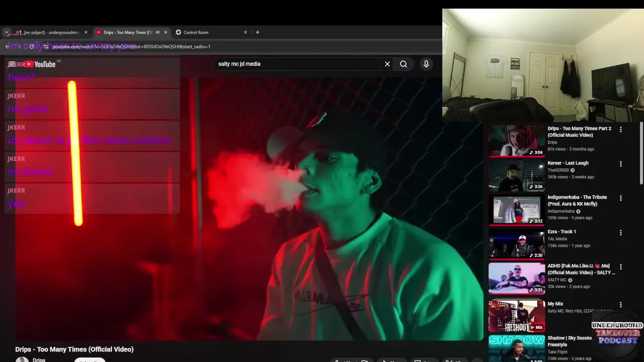Screen dimensions: 644x362
Task: Start voice search with the microphone
Action: 426,64
